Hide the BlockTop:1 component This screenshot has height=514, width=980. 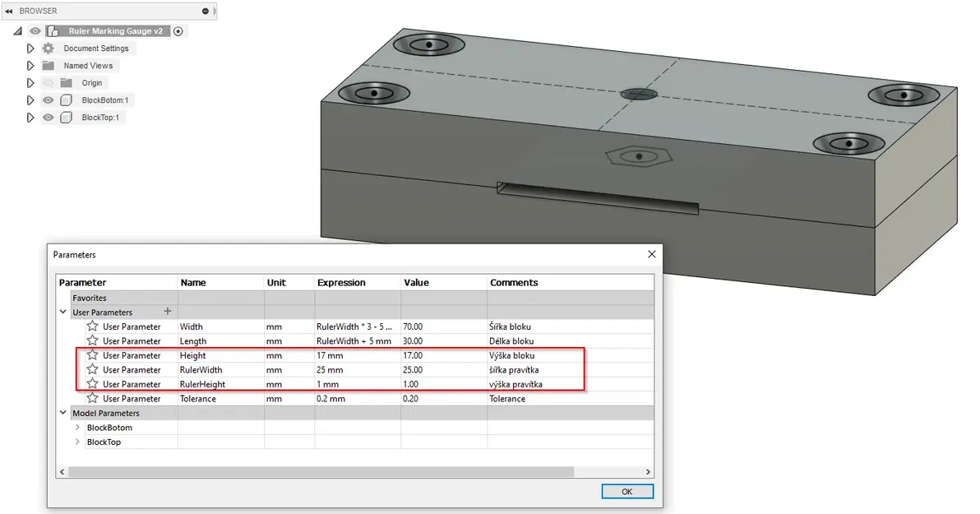(49, 118)
